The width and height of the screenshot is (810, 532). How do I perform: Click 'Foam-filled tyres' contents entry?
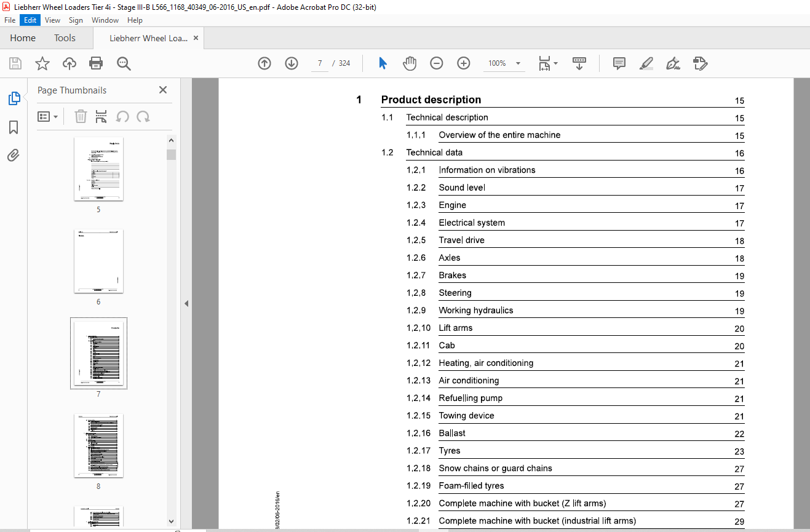click(471, 486)
